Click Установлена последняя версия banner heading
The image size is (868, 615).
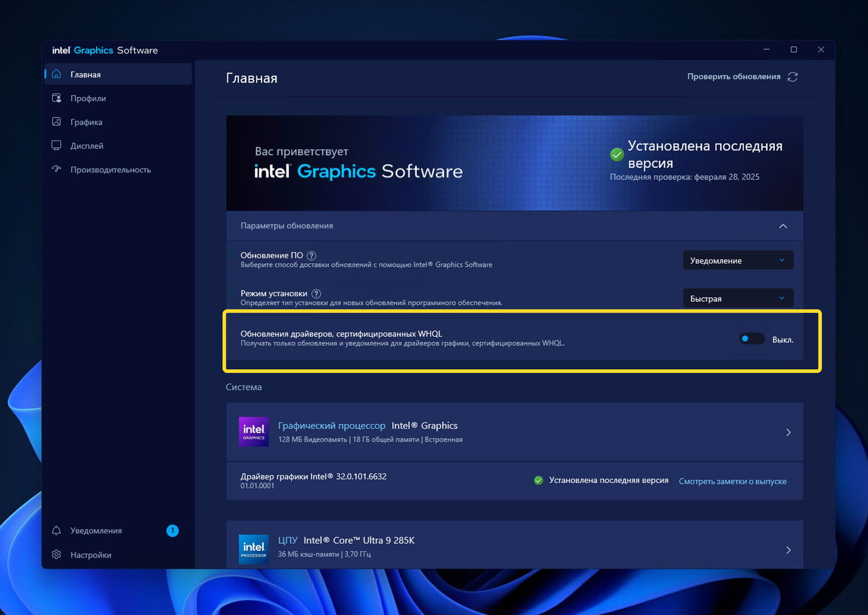[705, 154]
